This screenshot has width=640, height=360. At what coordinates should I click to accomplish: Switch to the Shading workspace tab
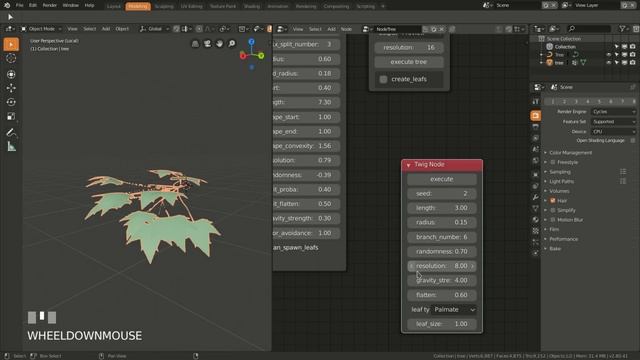(x=251, y=6)
